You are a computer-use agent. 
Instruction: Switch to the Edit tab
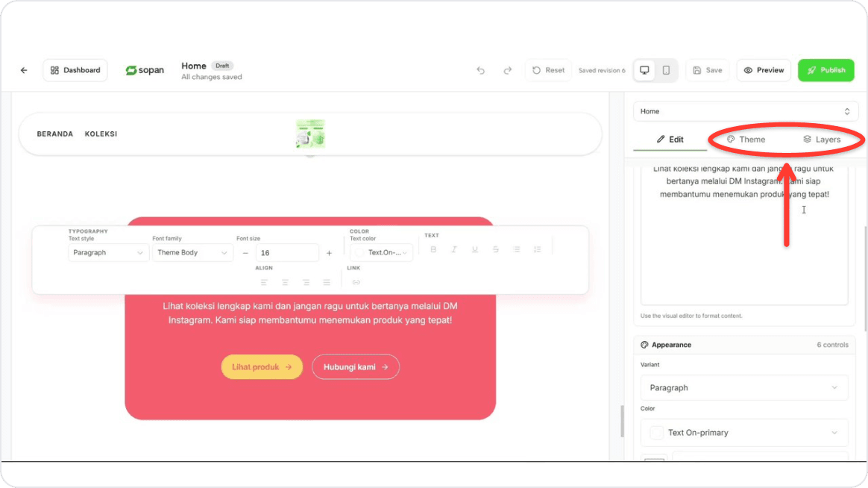pos(670,140)
